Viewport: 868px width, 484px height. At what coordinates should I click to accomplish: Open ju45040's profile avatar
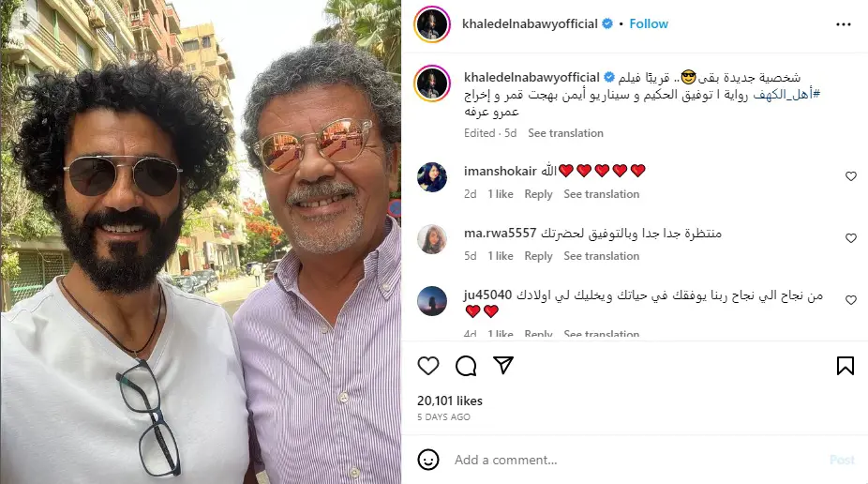pos(432,301)
